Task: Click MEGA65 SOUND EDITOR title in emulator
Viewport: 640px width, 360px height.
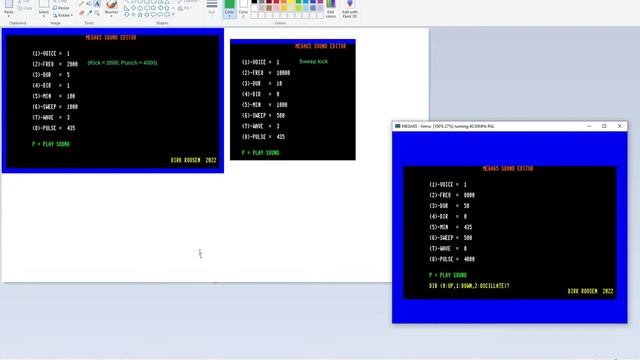Action: coord(508,169)
